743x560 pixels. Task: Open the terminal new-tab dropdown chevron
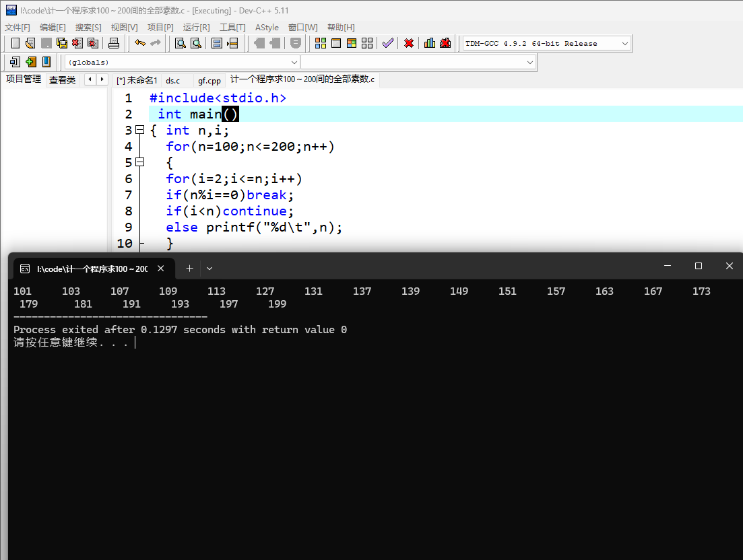point(209,269)
